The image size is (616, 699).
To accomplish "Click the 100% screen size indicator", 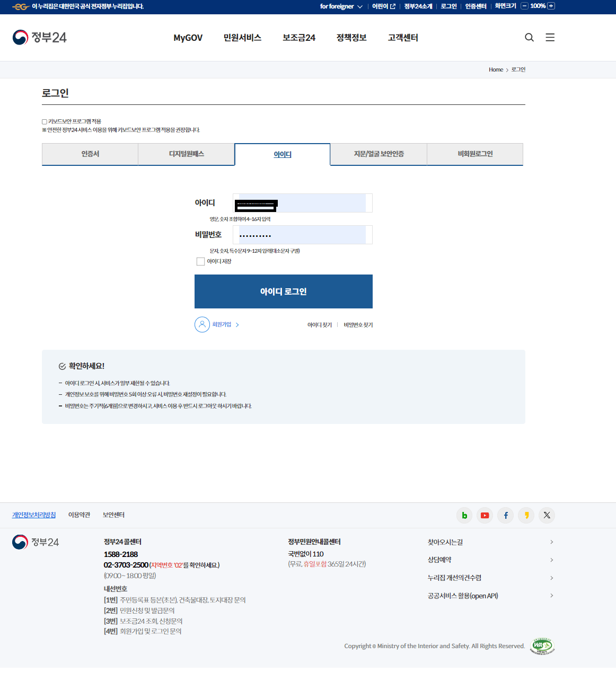I will pyautogui.click(x=538, y=6).
